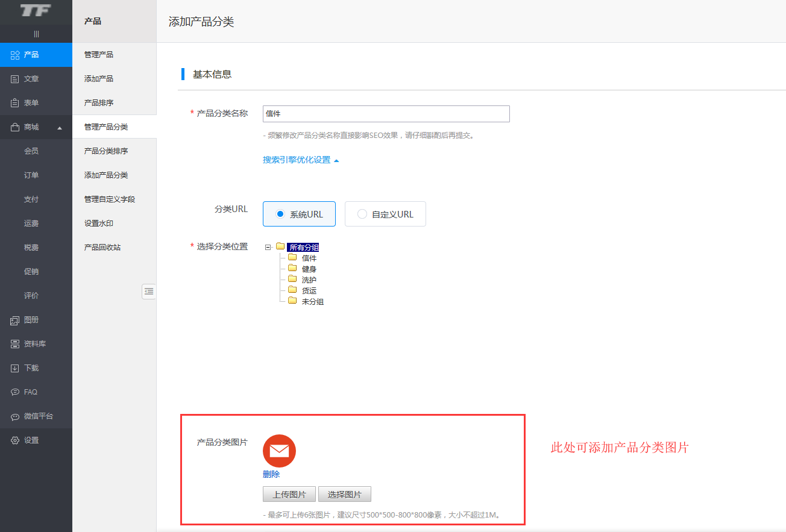This screenshot has width=786, height=532.
Task: Open 图册 gallery icon in sidebar
Action: pos(16,320)
